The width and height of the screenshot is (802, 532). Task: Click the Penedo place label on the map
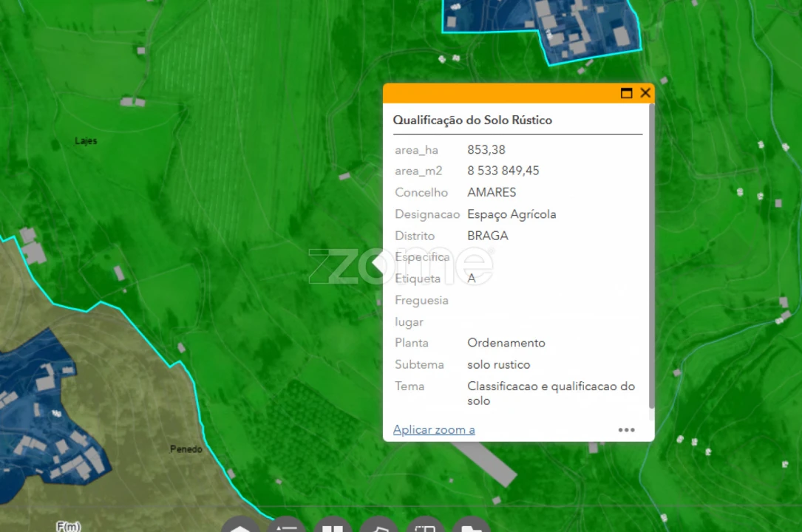click(x=186, y=449)
